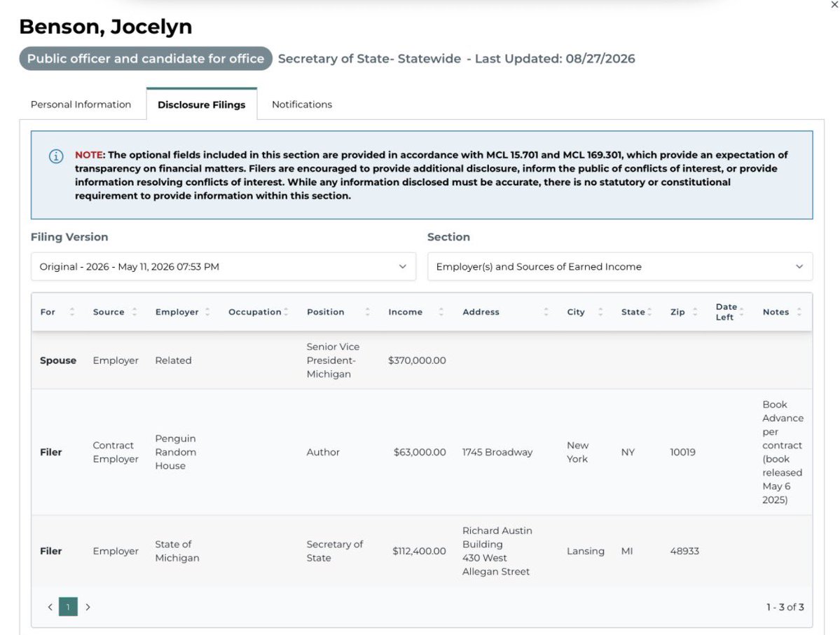Viewport: 840px width, 635px height.
Task: Sort table by the Date Left column
Action: click(x=741, y=312)
